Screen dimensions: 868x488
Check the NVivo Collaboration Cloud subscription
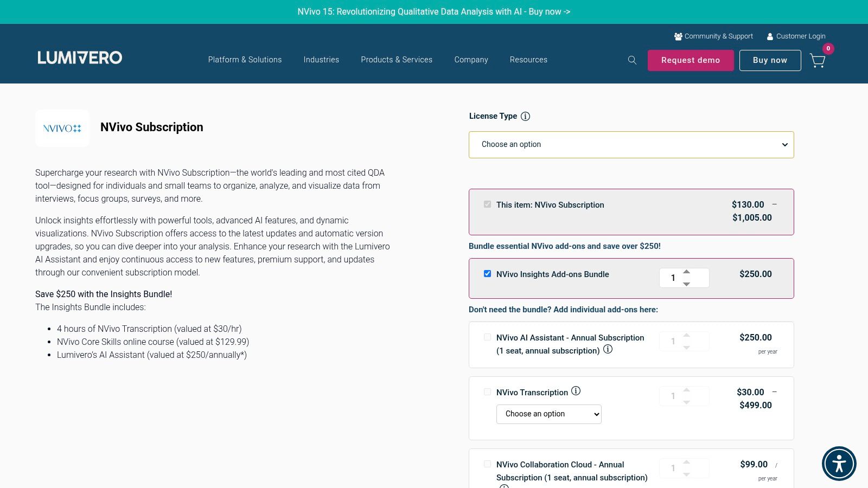point(487,464)
